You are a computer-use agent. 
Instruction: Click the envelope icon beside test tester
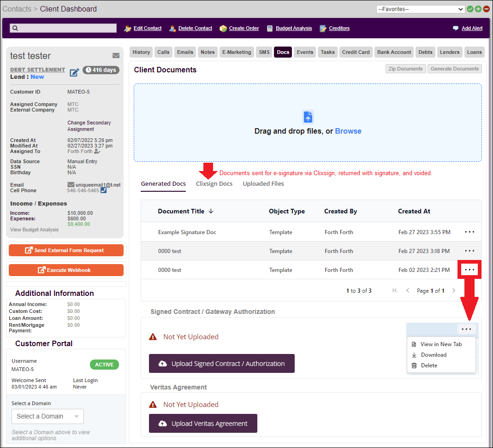point(116,56)
